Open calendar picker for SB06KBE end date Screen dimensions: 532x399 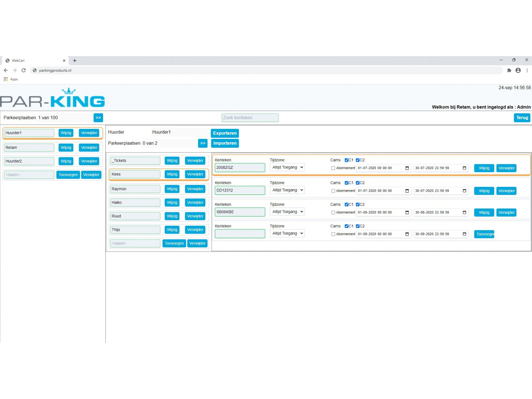pyautogui.click(x=464, y=212)
